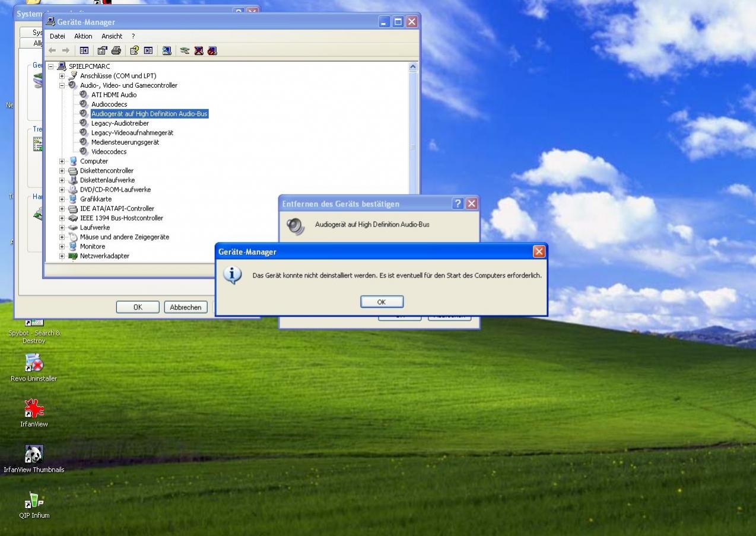Viewport: 756px width, 536px height.
Task: Select the Revo Uninstaller desktop icon
Action: (x=34, y=368)
